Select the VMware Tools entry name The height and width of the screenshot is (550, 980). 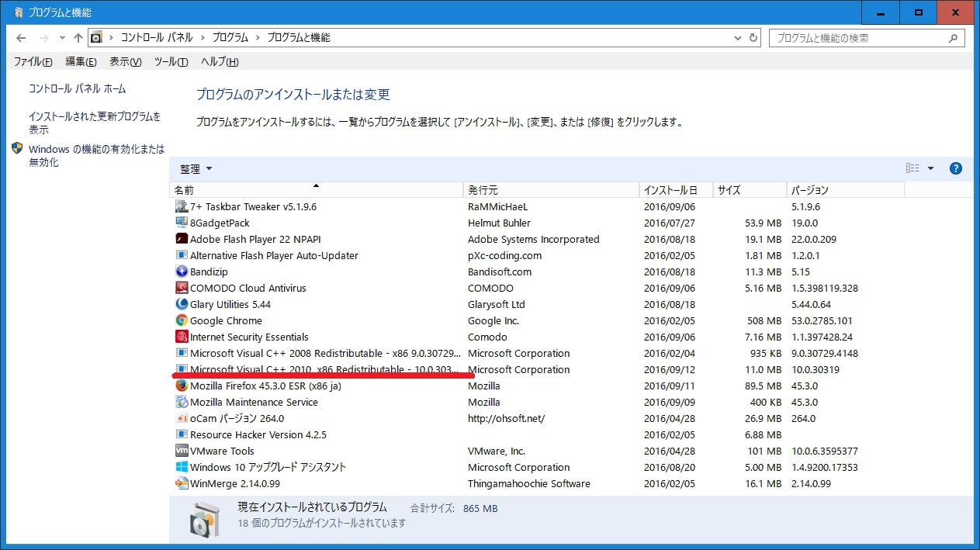(x=222, y=451)
